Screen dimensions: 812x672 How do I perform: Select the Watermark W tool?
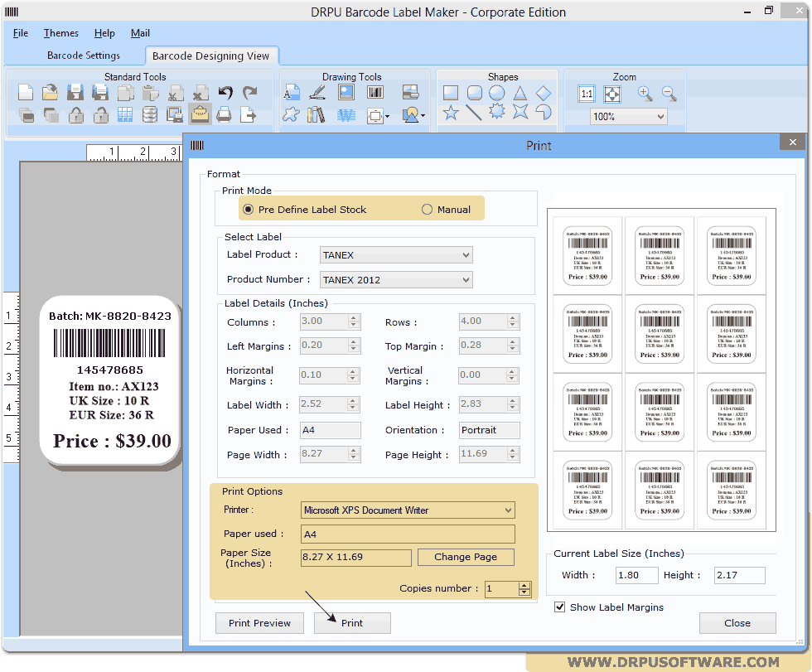346,115
